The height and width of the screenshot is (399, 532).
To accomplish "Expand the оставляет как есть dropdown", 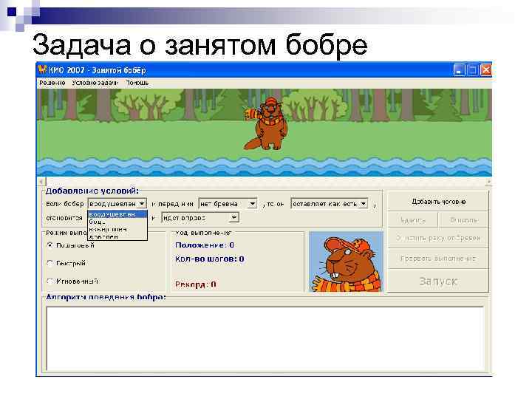I will pos(364,204).
